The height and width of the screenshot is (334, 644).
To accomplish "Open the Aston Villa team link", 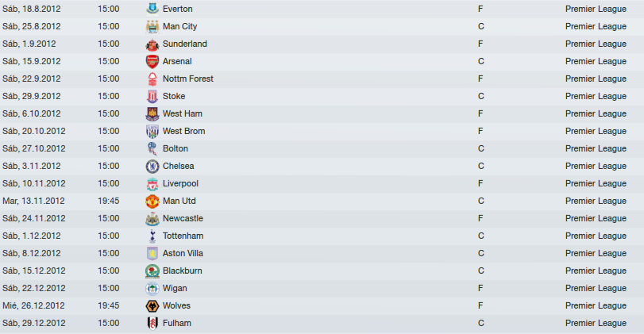I will (183, 253).
